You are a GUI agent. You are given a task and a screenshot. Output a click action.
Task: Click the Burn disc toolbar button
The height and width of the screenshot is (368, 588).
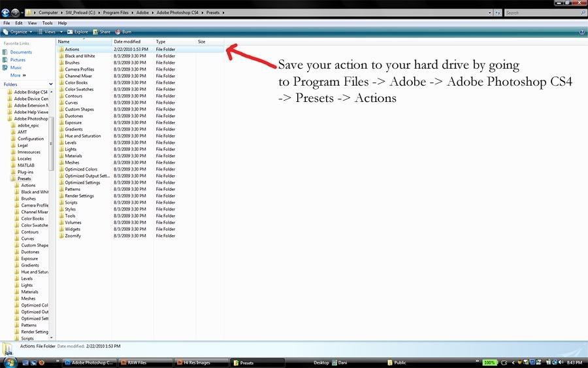point(123,31)
